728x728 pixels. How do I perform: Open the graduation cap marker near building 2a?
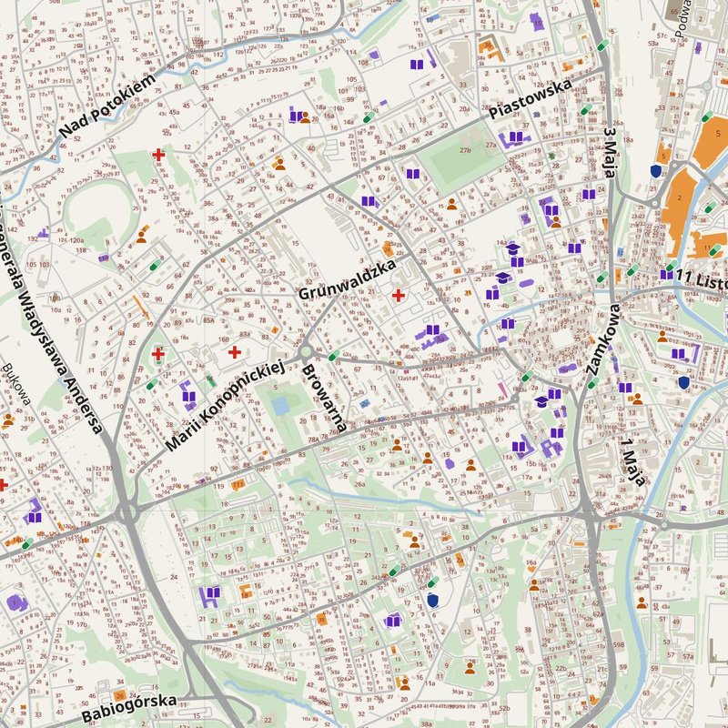click(x=541, y=401)
